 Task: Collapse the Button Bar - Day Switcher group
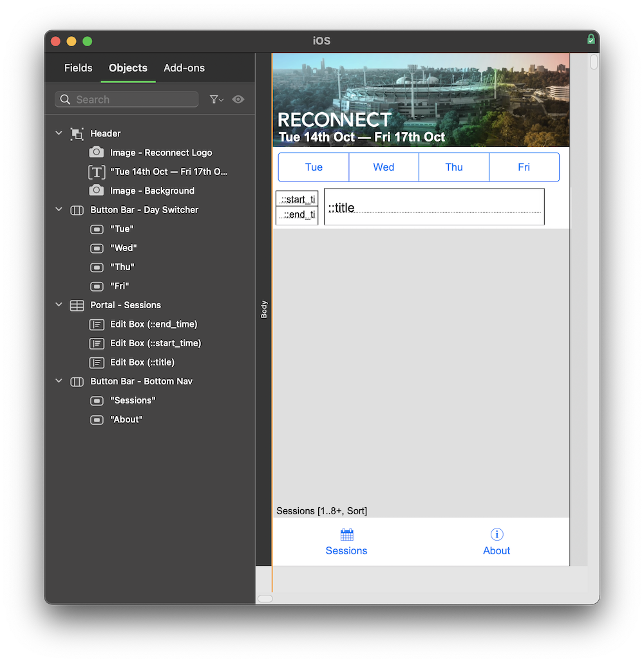(x=59, y=210)
